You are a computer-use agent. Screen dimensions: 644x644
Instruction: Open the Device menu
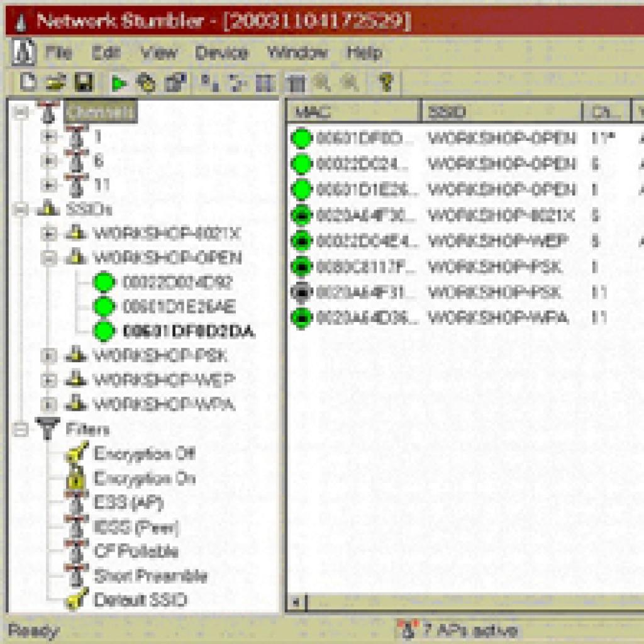(x=221, y=53)
